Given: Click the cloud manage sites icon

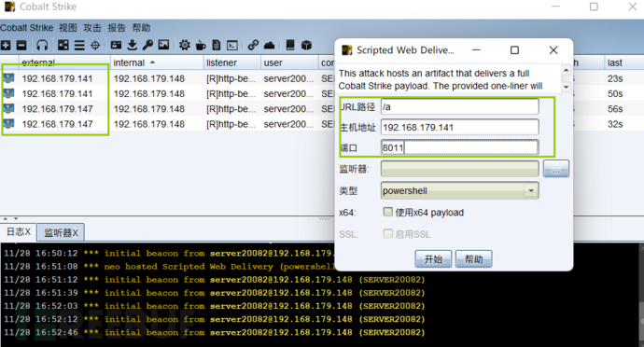Looking at the screenshot, I should click(270, 45).
